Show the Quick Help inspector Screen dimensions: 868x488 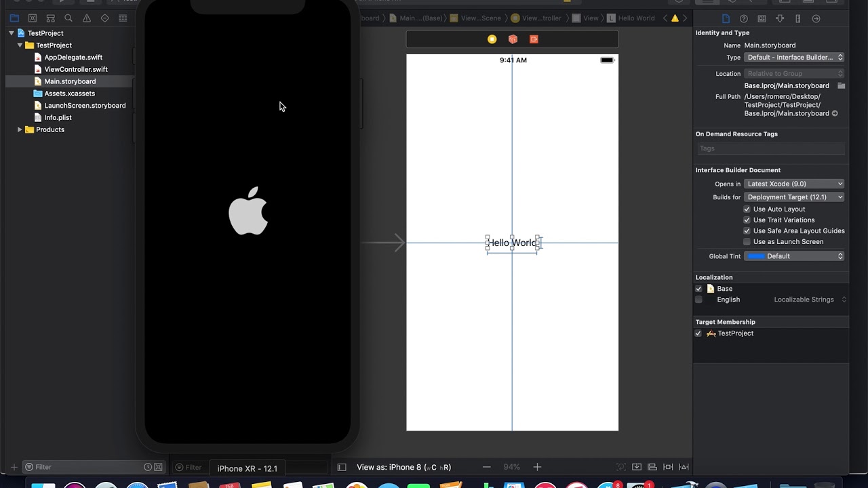744,18
